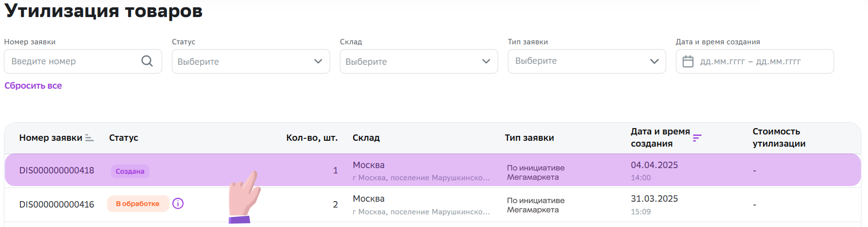Click По инициативе Мегамаркета in 04.04.2025 row
The width and height of the screenshot is (868, 227).
pos(535,172)
